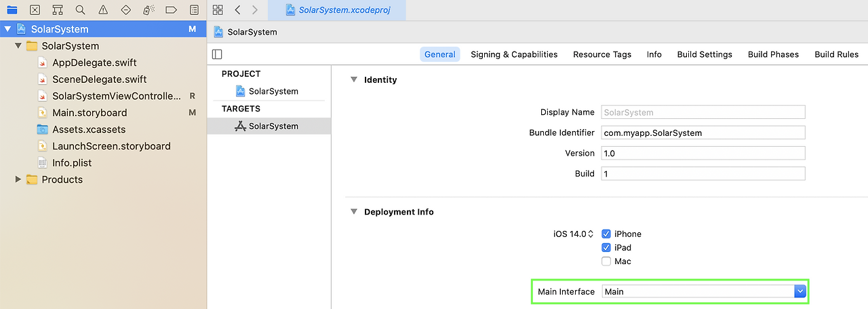Viewport: 868px width, 309px height.
Task: Open the Debug navigator spray icon
Action: click(149, 10)
